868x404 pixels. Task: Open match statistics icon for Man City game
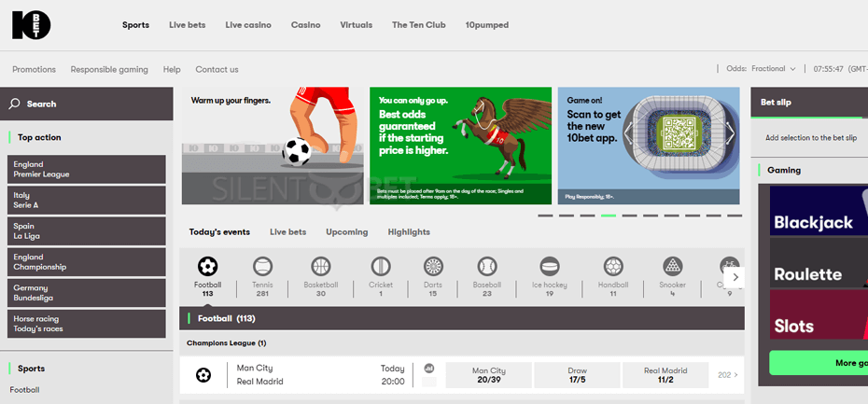pos(429,368)
